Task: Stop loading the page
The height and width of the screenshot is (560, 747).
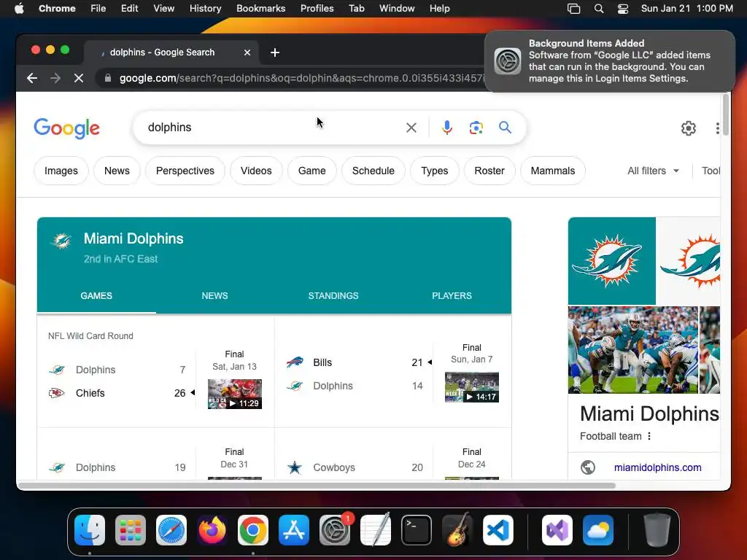Action: pyautogui.click(x=79, y=78)
